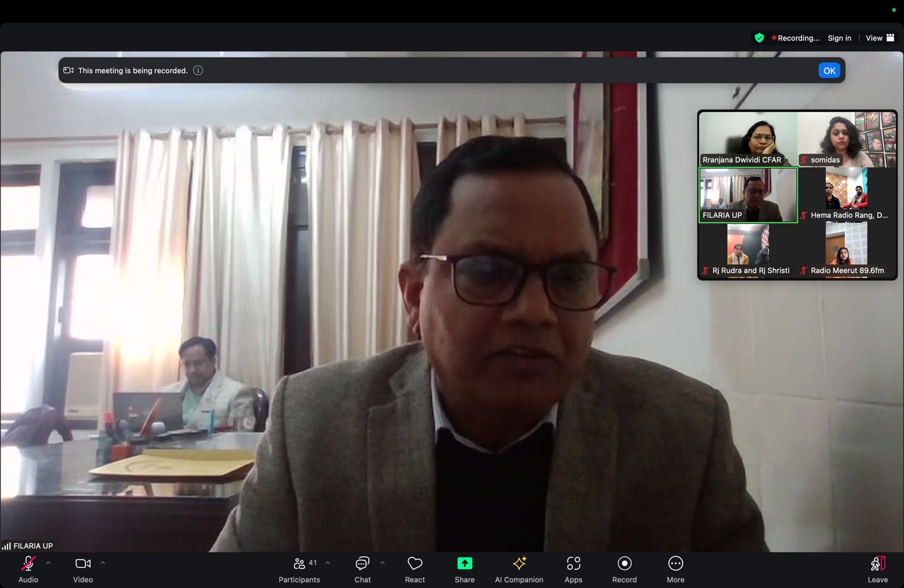The width and height of the screenshot is (904, 588).
Task: Toggle the Video camera button
Action: [x=82, y=569]
